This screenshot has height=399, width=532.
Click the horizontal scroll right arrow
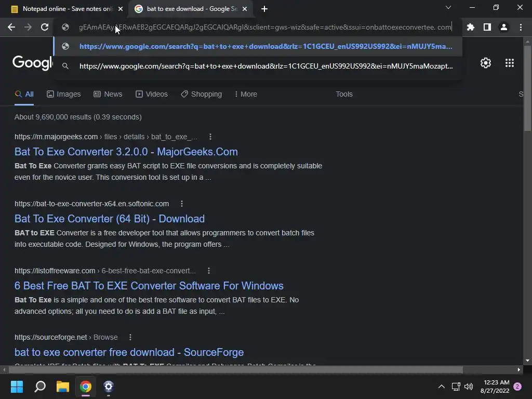pos(519,369)
